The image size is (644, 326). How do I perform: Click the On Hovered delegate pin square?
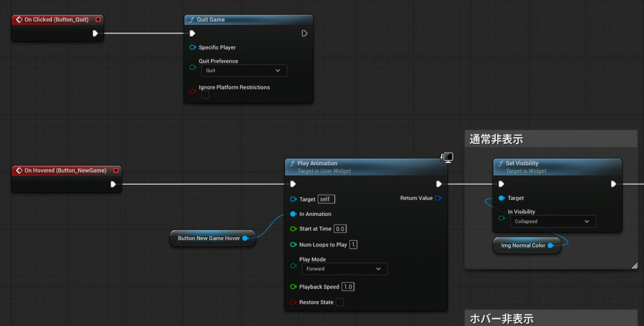116,171
